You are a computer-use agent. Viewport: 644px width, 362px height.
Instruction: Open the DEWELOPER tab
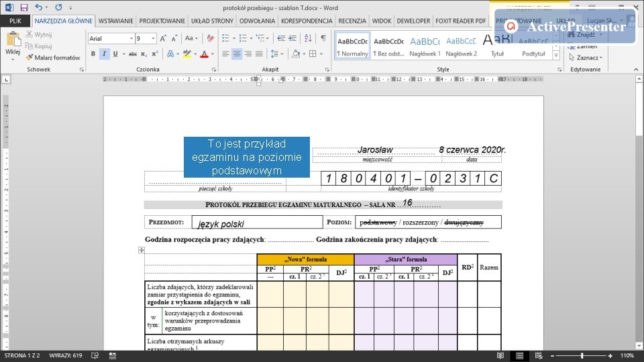click(x=414, y=21)
